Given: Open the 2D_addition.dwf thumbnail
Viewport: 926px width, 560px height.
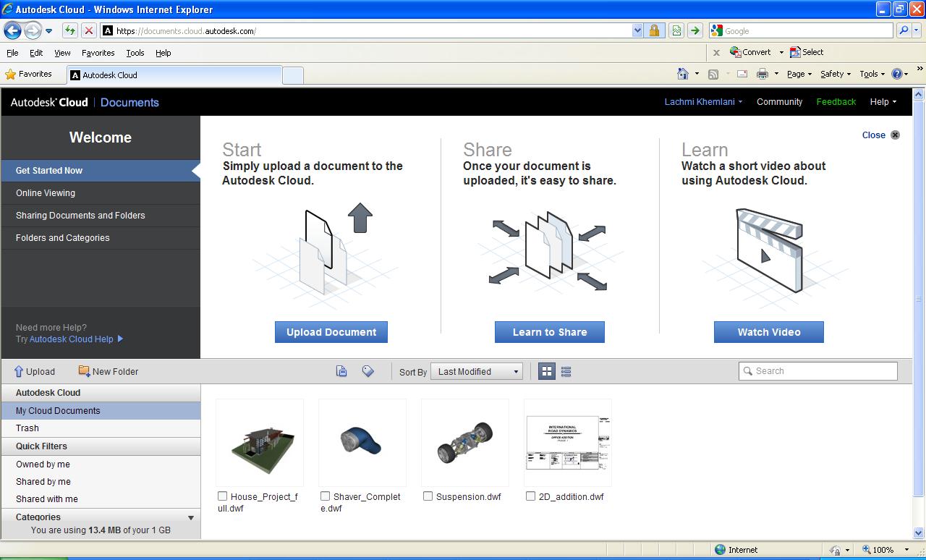Looking at the screenshot, I should [568, 443].
